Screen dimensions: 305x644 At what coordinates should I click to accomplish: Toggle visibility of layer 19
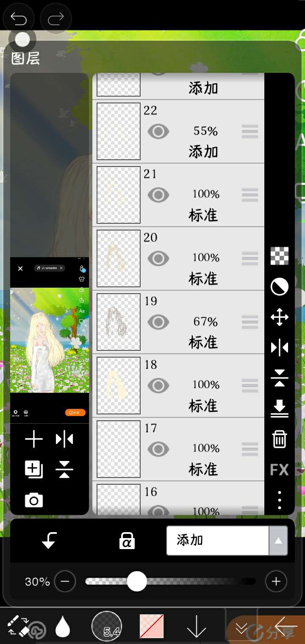point(158,322)
